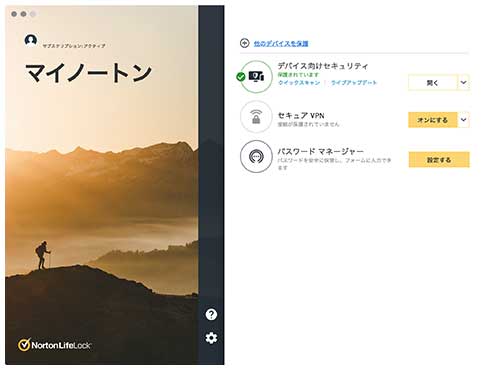
Task: Click the green protected checkmark badge
Action: click(x=241, y=77)
